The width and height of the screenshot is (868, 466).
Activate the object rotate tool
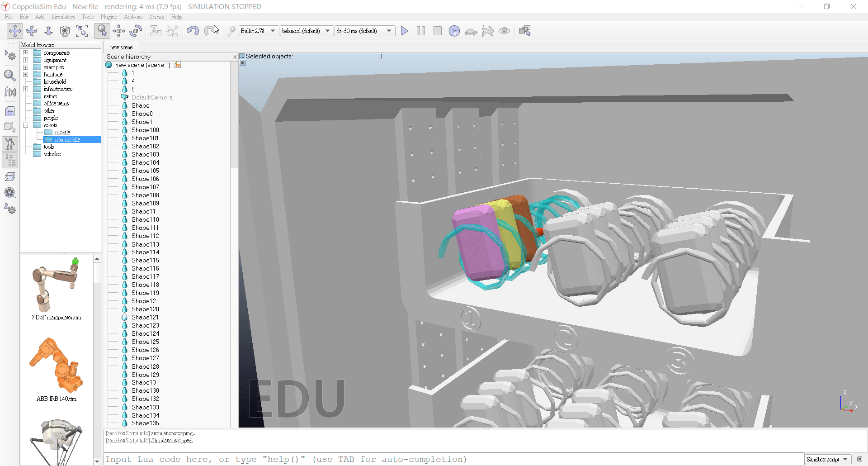point(136,31)
